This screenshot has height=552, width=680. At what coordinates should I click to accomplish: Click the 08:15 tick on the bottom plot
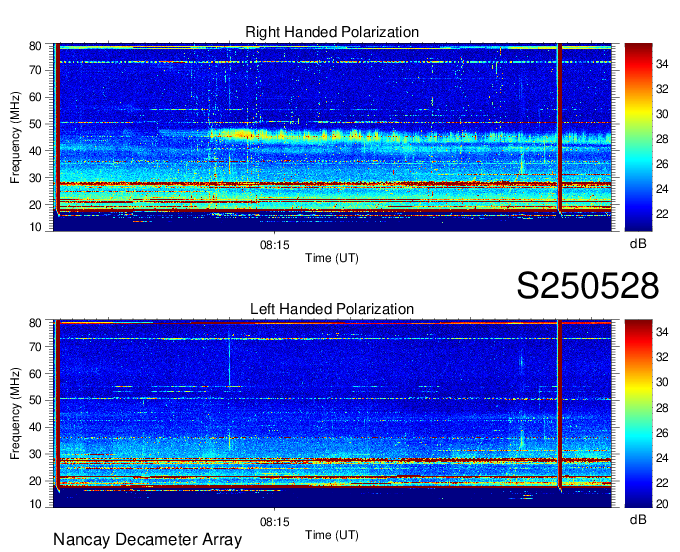[x=275, y=522]
